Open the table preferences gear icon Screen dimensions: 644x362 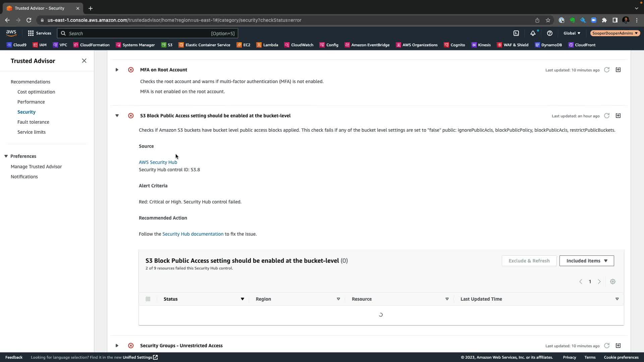pos(613,282)
